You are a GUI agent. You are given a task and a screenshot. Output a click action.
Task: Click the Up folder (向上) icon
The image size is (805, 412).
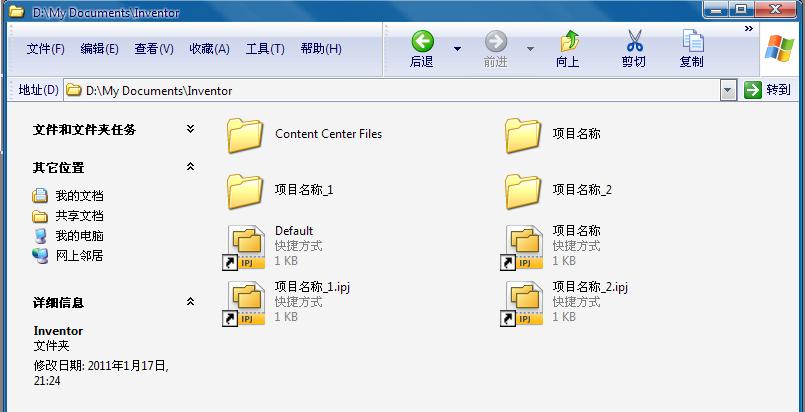click(x=568, y=42)
